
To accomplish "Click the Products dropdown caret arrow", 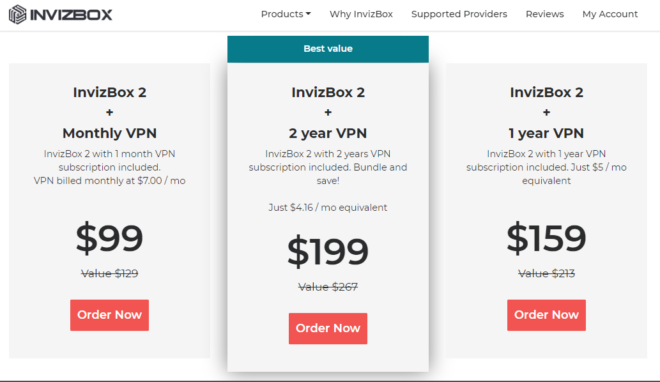I will click(x=308, y=14).
